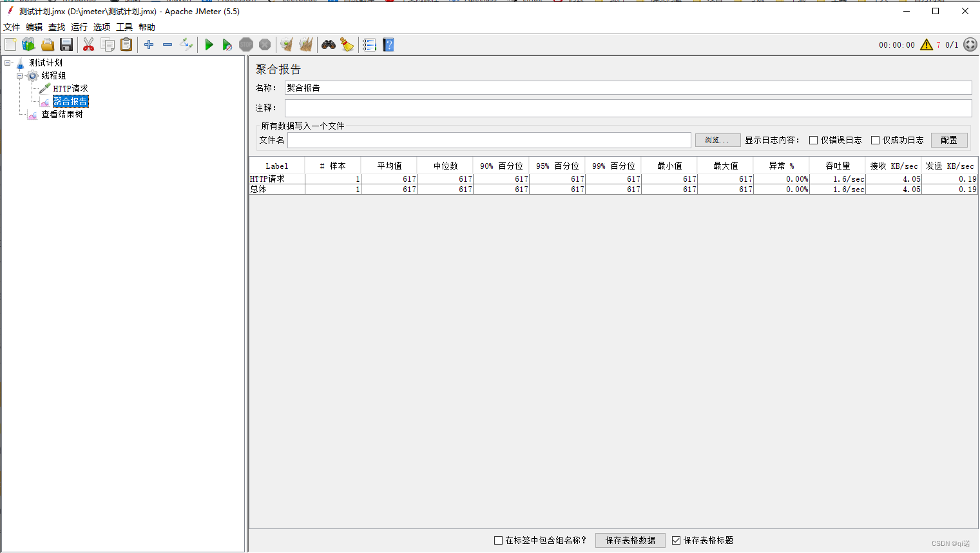Select 查看结果树 in the tree
The width and height of the screenshot is (980, 553).
tap(62, 114)
